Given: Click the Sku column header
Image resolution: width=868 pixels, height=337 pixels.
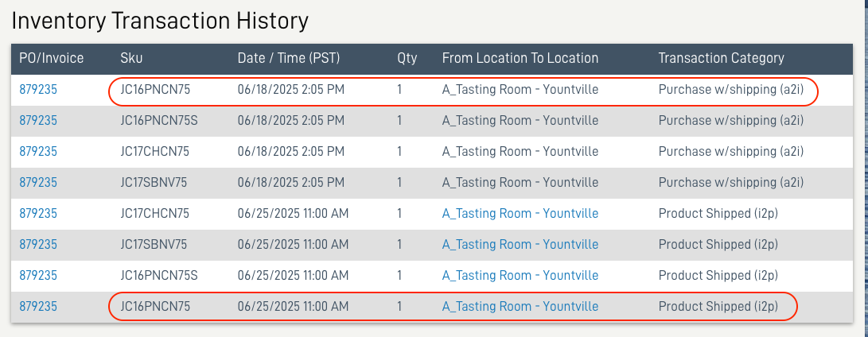Looking at the screenshot, I should tap(131, 58).
